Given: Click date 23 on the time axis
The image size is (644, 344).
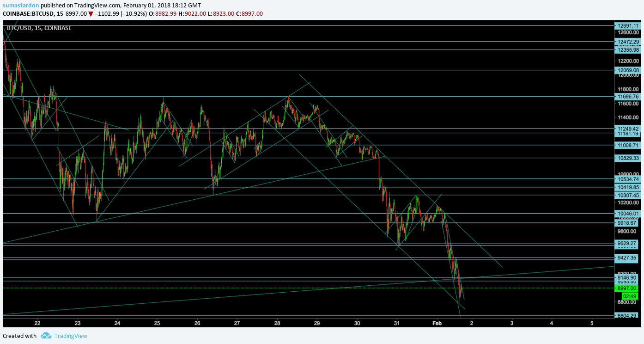Looking at the screenshot, I should (77, 323).
